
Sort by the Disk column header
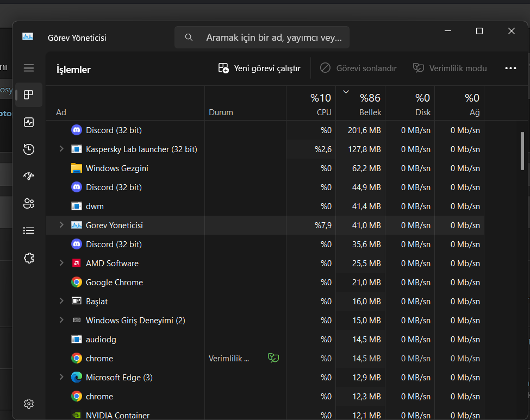(410, 103)
